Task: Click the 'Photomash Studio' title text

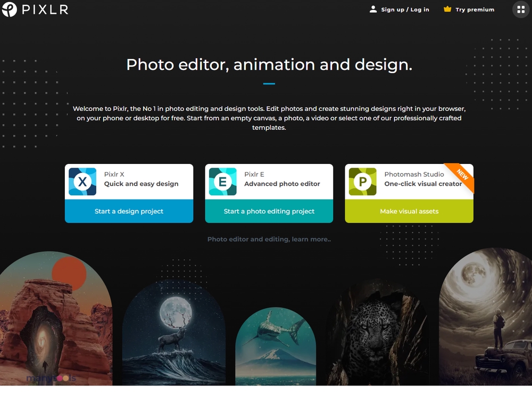Action: tap(414, 174)
